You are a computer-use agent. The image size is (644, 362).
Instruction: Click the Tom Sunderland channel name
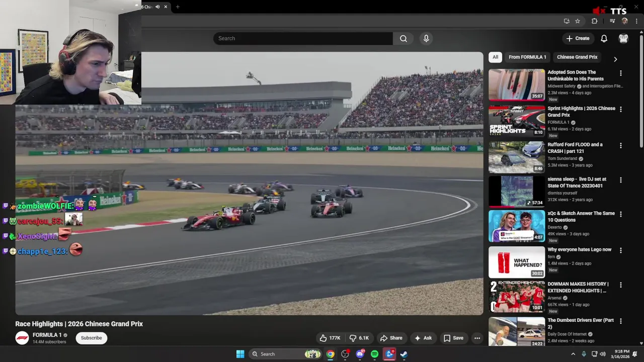click(x=562, y=158)
